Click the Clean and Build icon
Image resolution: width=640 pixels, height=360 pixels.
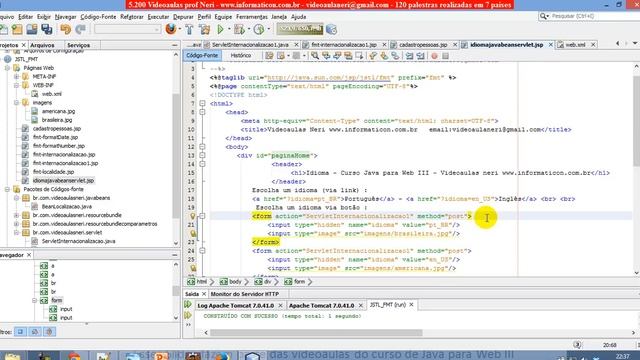point(205,29)
